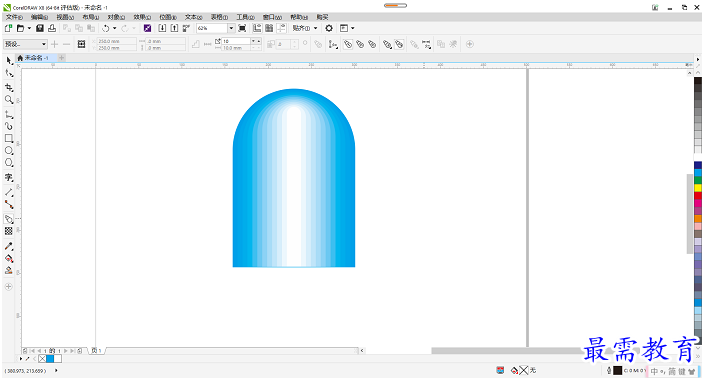
Task: Open the 文件 (File) menu
Action: (x=14, y=17)
